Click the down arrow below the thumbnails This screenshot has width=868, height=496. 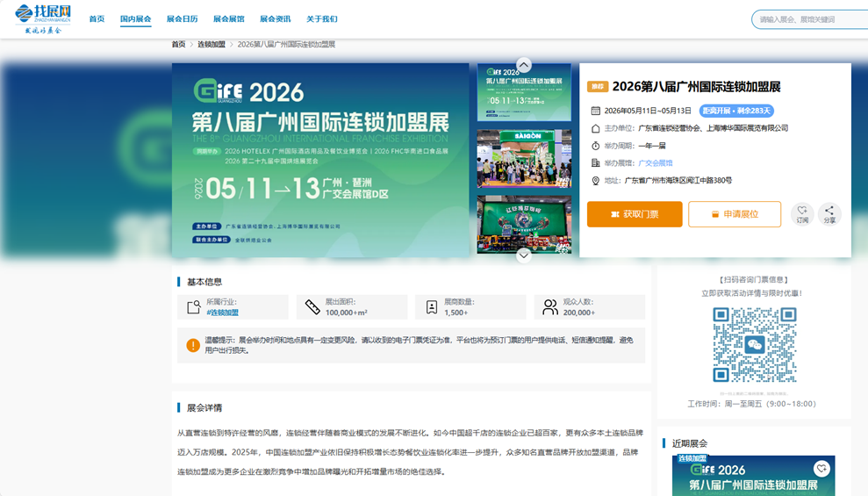524,255
